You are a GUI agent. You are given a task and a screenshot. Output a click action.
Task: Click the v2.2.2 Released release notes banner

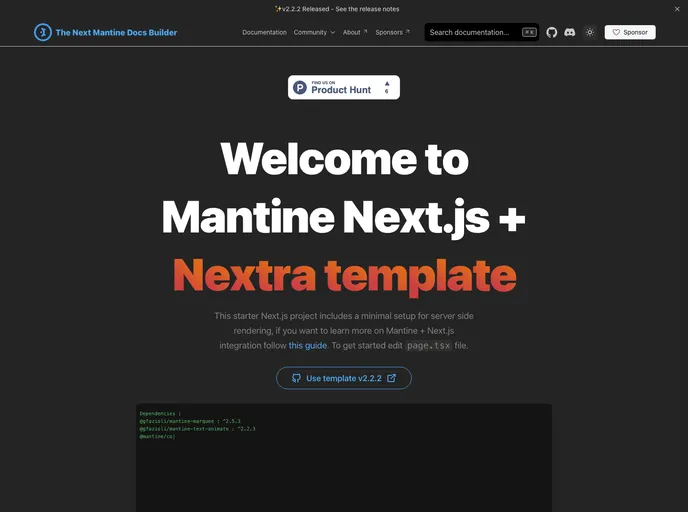[337, 9]
